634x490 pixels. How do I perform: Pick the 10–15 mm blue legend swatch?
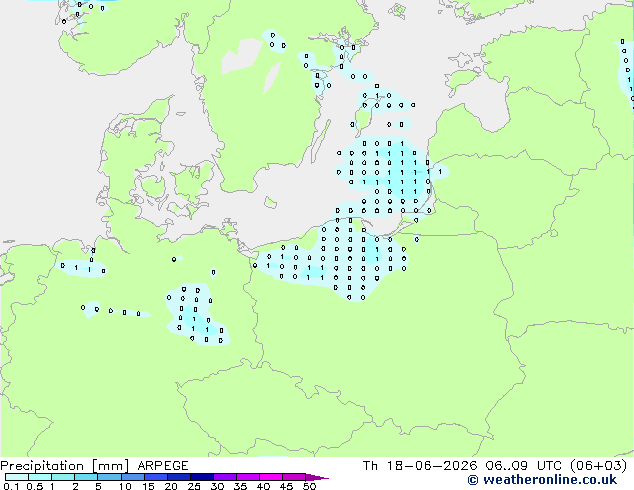coord(132,477)
